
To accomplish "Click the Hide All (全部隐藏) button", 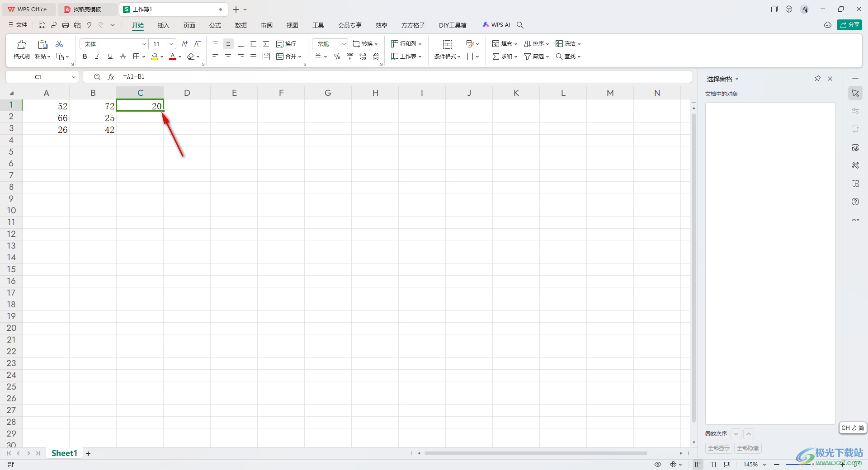I will tap(748, 448).
